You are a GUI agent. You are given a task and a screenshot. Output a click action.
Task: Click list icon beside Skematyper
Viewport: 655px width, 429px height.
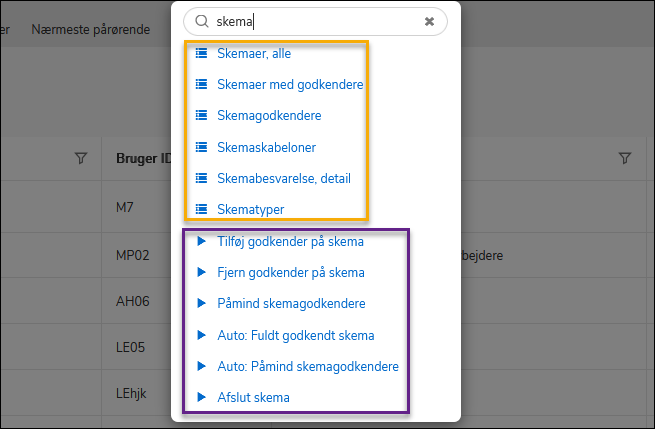(201, 210)
